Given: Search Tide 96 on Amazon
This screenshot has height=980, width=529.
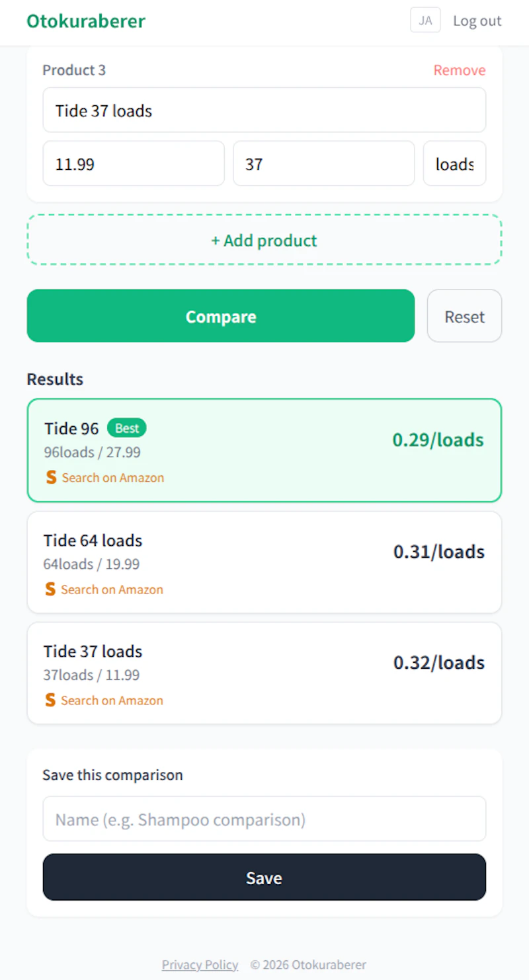Looking at the screenshot, I should 113,477.
